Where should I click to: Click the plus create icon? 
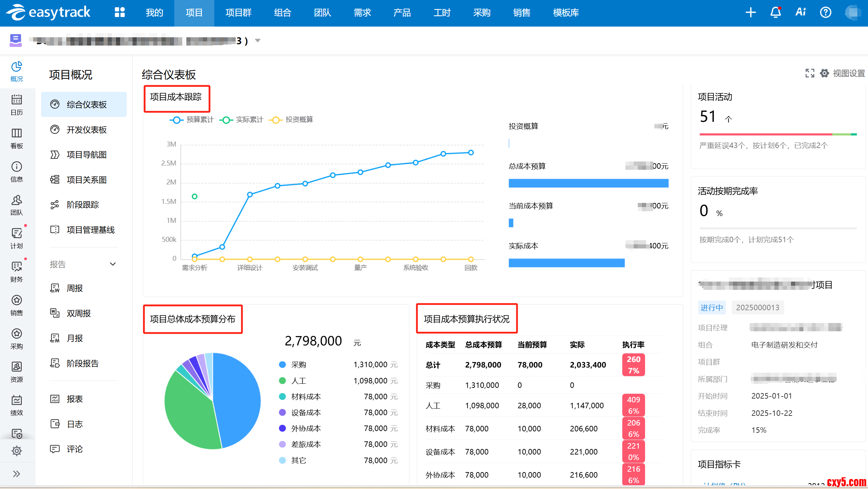[x=750, y=13]
